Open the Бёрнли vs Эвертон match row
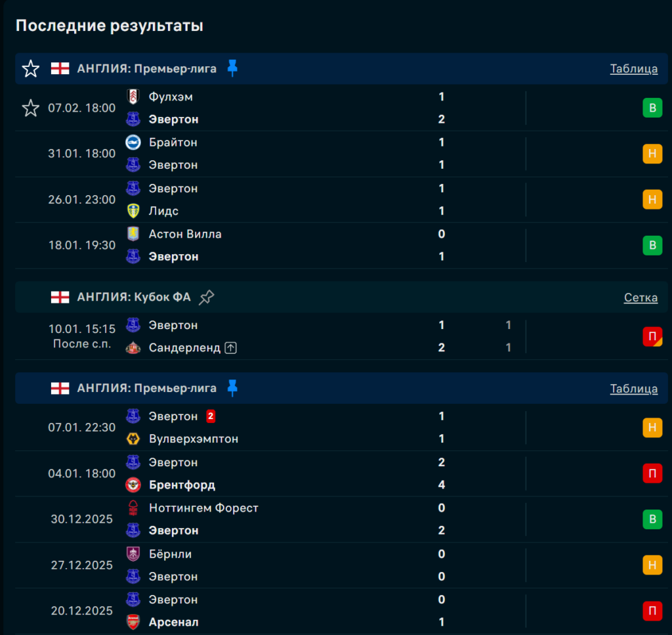 (x=295, y=565)
